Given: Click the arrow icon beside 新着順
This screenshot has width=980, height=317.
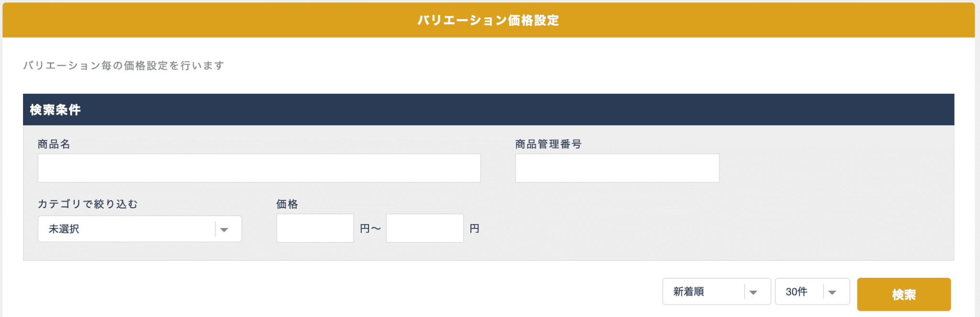Looking at the screenshot, I should [x=753, y=292].
